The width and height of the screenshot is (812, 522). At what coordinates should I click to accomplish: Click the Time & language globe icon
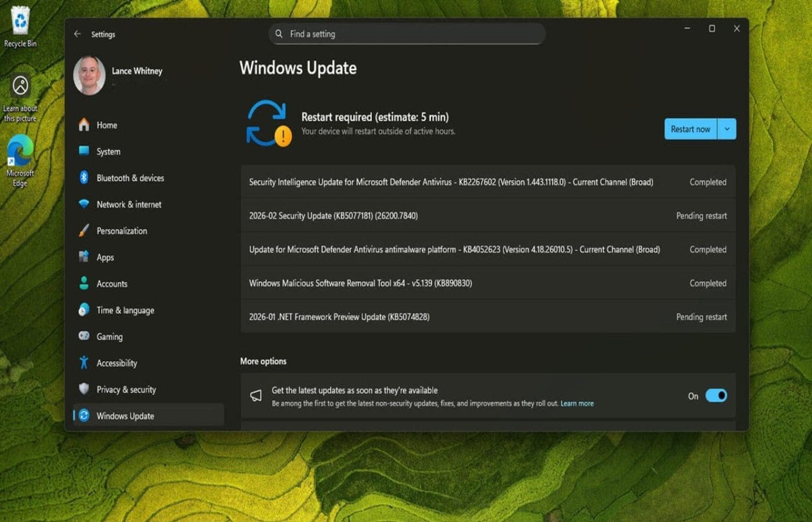84,310
